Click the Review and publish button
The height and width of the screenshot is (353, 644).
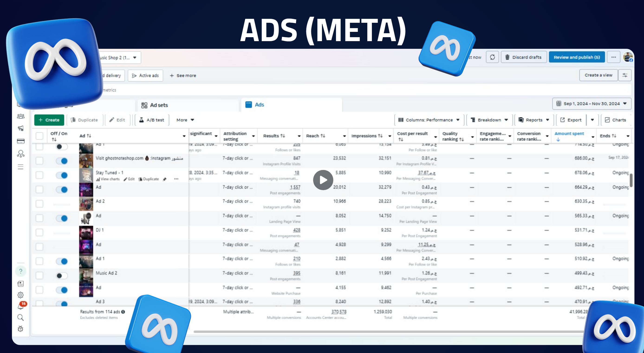coord(576,57)
